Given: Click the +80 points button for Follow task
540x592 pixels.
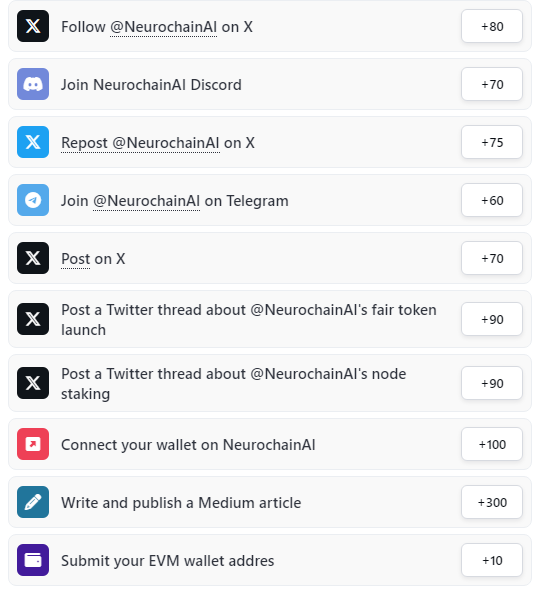Looking at the screenshot, I should tap(492, 26).
